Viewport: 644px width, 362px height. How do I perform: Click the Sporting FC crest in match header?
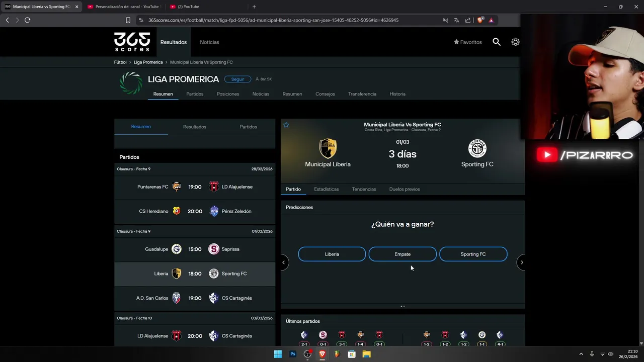click(477, 148)
